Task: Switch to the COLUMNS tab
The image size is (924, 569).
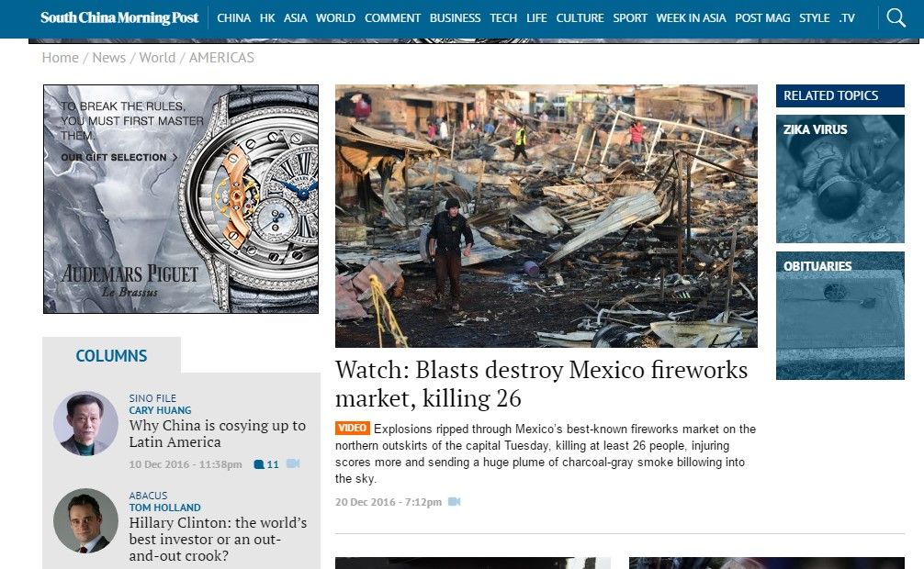Action: [x=111, y=356]
